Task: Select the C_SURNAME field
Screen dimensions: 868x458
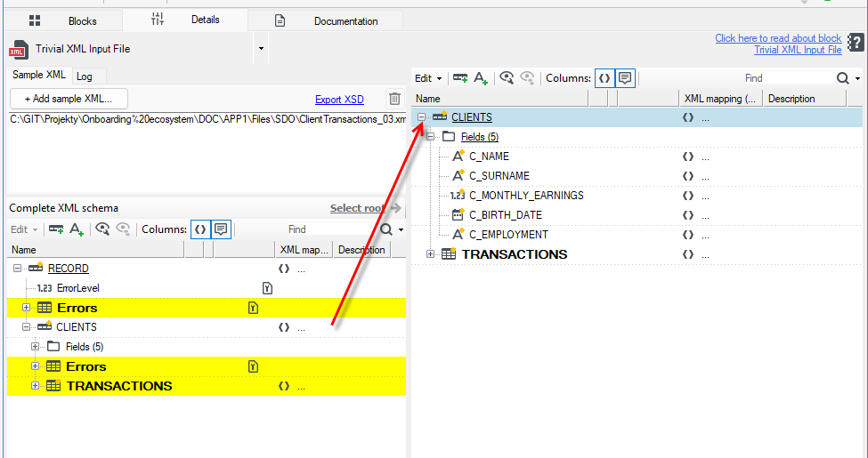Action: 499,176
